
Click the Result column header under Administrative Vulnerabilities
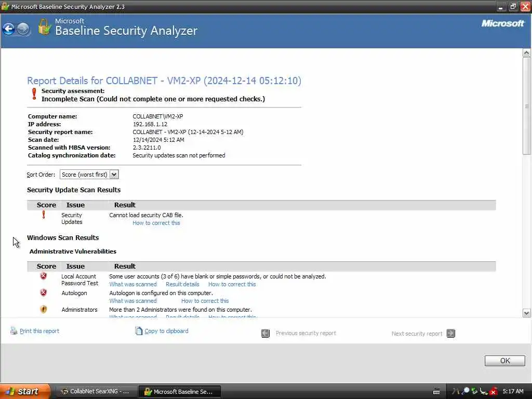pyautogui.click(x=125, y=267)
